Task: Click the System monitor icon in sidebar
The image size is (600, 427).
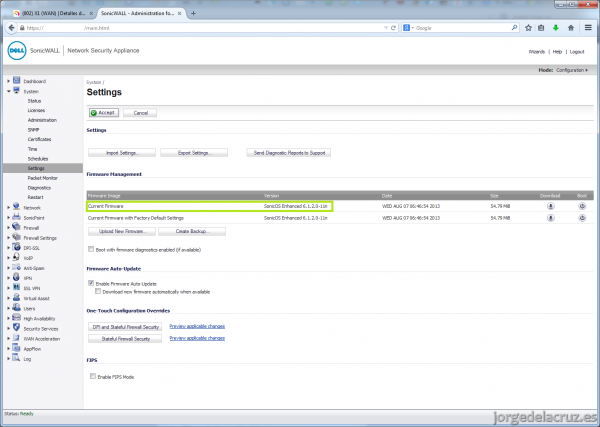Action: 16,91
